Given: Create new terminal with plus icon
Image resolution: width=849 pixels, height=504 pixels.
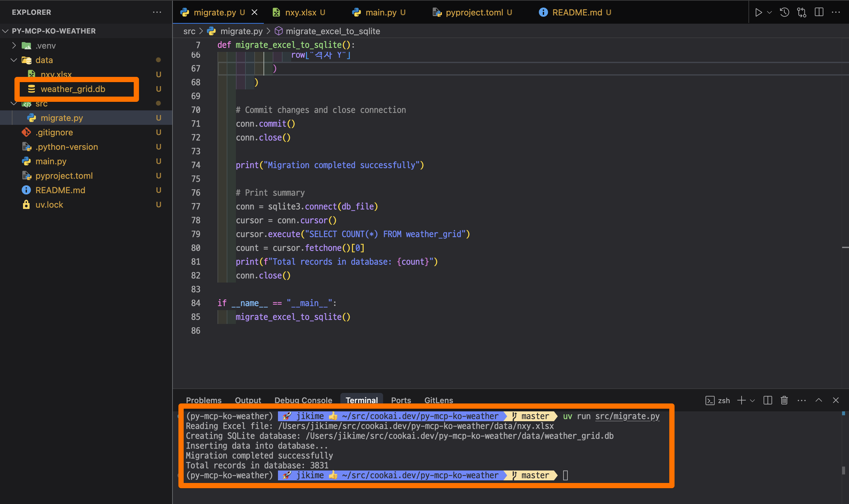Looking at the screenshot, I should 741,401.
